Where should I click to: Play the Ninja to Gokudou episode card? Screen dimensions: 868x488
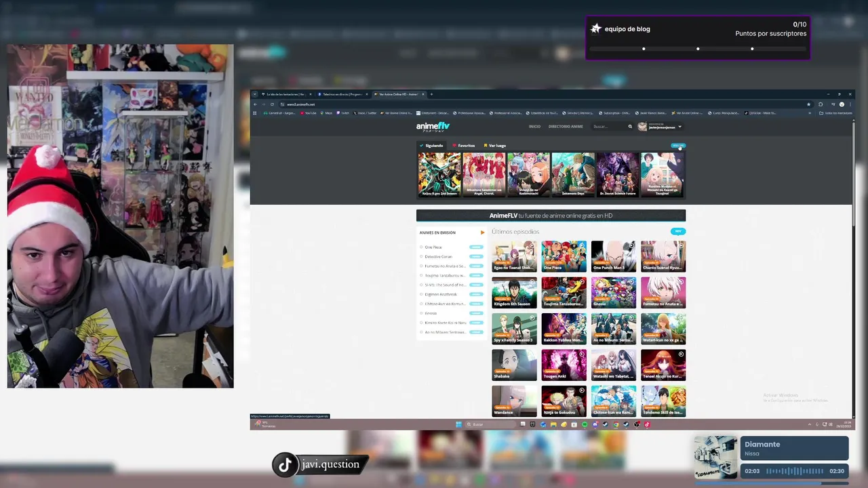coord(564,401)
